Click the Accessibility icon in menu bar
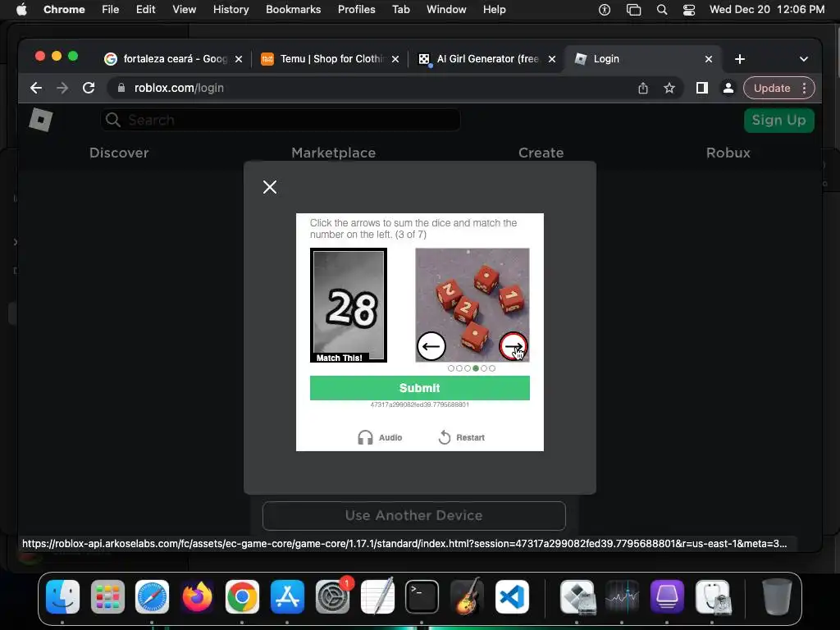Image resolution: width=840 pixels, height=630 pixels. point(605,10)
